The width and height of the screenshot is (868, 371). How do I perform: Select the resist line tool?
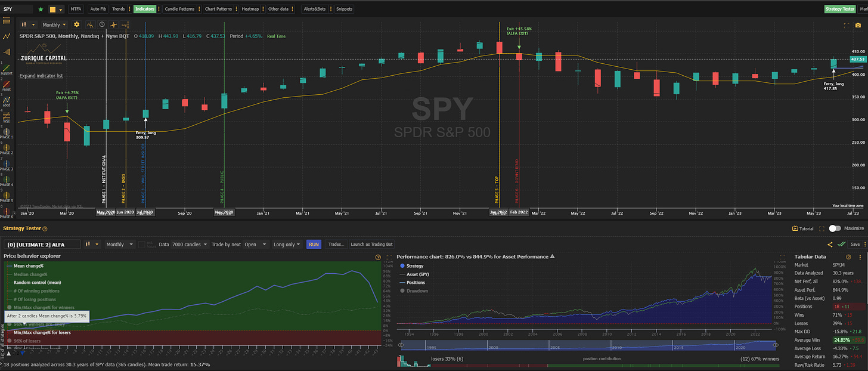7,85
